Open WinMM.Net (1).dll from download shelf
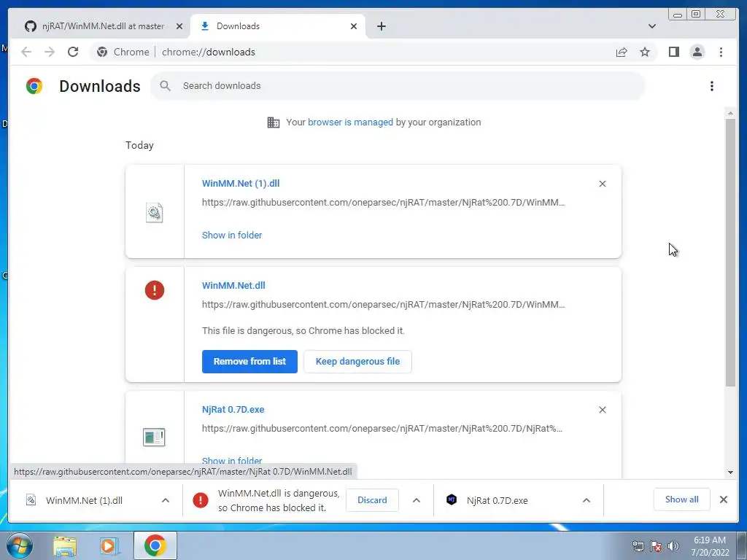The height and width of the screenshot is (560, 747). point(84,500)
